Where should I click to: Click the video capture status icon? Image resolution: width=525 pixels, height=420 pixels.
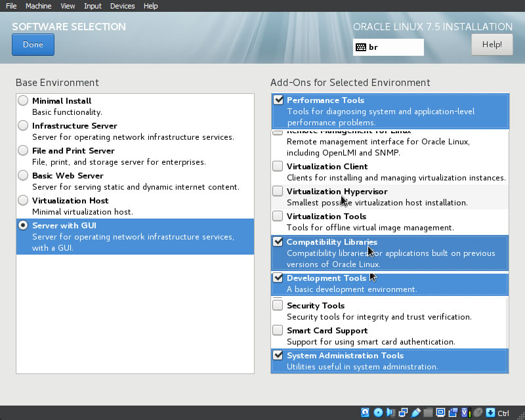pos(453,413)
